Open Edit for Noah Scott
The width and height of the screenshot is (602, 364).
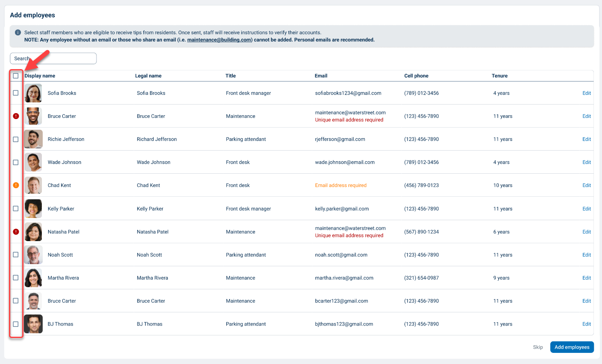point(587,255)
